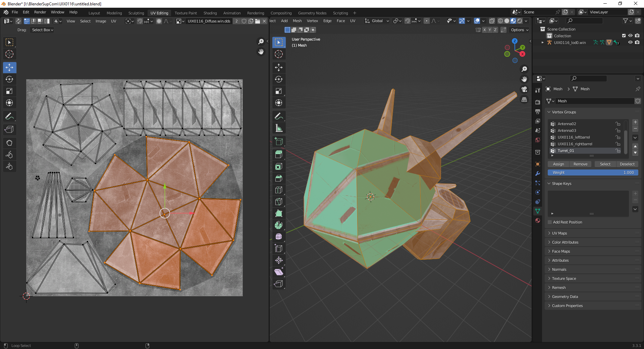Image resolution: width=644 pixels, height=349 pixels.
Task: Expand the Geometry Data panel
Action: 565,297
